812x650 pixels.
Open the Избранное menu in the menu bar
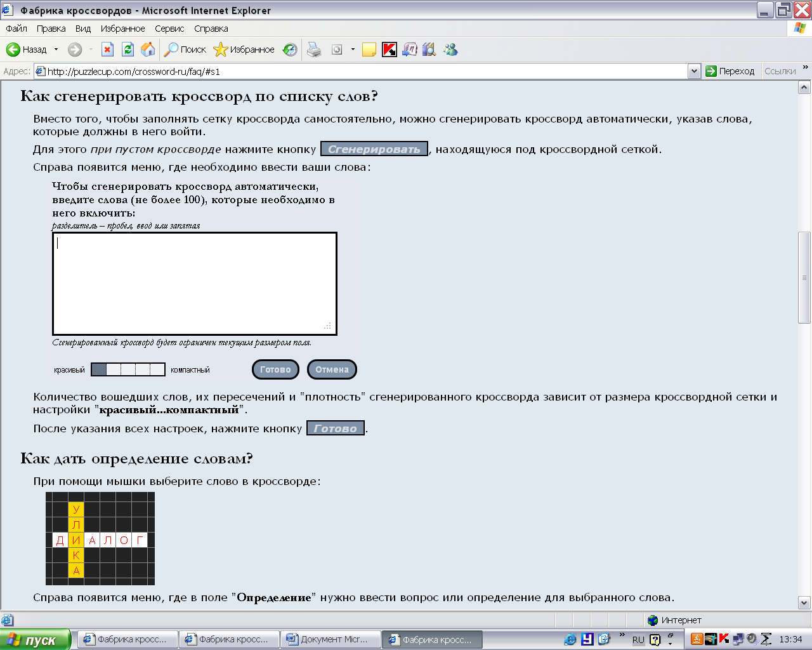click(123, 29)
